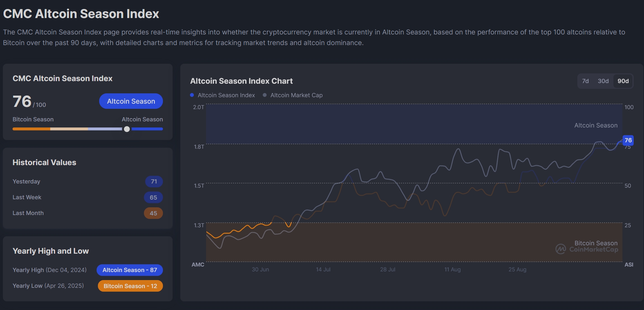The height and width of the screenshot is (310, 644).
Task: Toggle the Altcoin Season Index legend series
Action: 226,95
